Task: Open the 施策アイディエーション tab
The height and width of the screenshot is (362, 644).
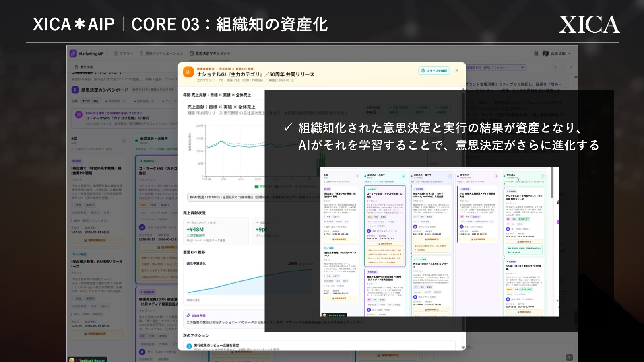Action: pyautogui.click(x=161, y=53)
